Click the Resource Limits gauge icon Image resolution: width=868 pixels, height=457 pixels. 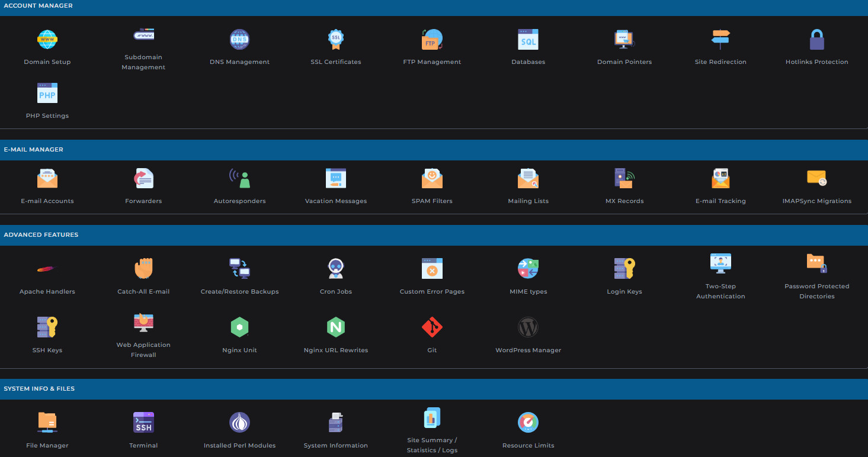[528, 423]
